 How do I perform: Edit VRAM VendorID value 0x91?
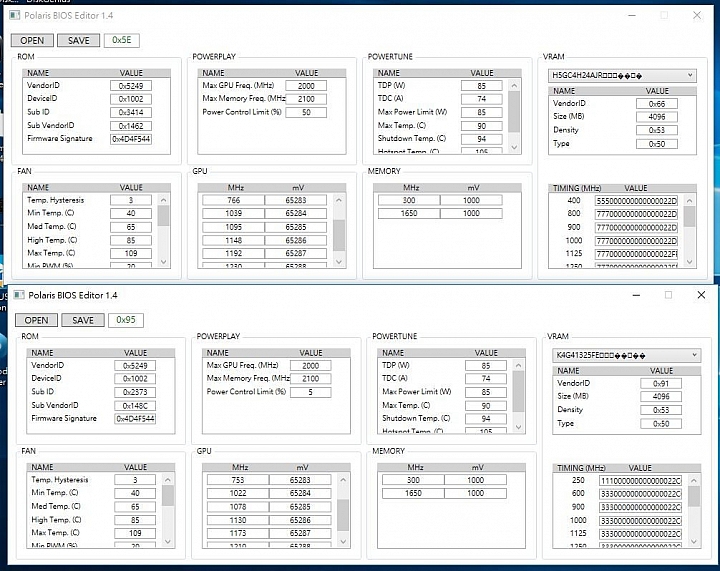tap(661, 383)
